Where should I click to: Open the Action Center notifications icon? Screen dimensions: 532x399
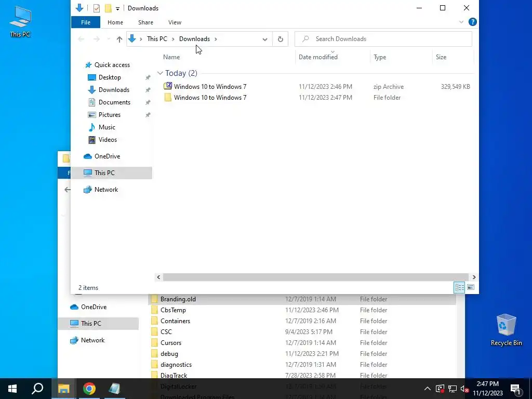516,389
